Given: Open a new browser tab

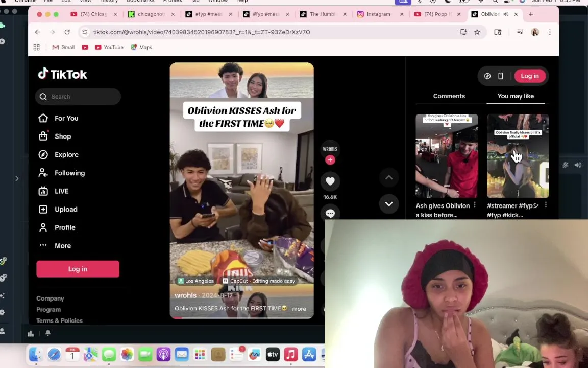Looking at the screenshot, I should tap(531, 14).
